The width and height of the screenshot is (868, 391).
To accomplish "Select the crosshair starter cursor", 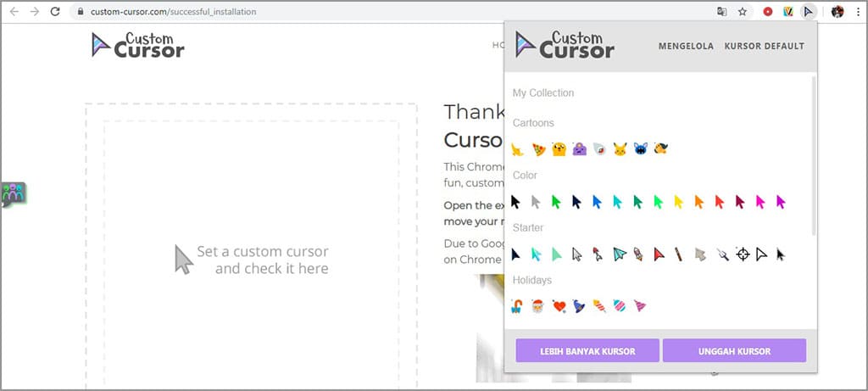I will tap(743, 254).
